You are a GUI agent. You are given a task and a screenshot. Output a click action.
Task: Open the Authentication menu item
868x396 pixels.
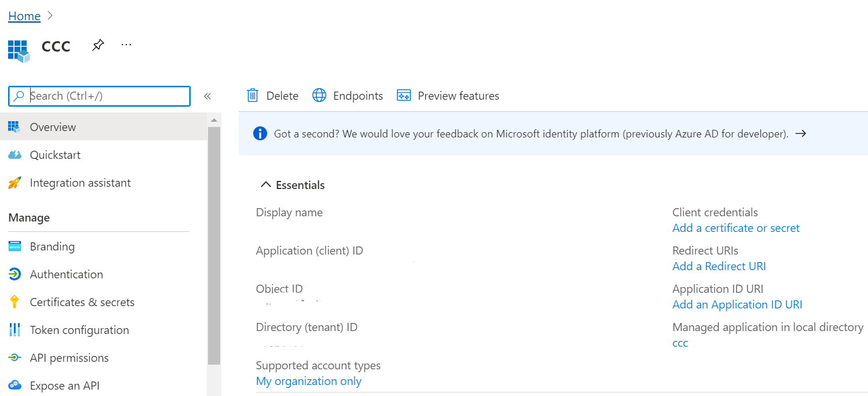tap(103, 274)
